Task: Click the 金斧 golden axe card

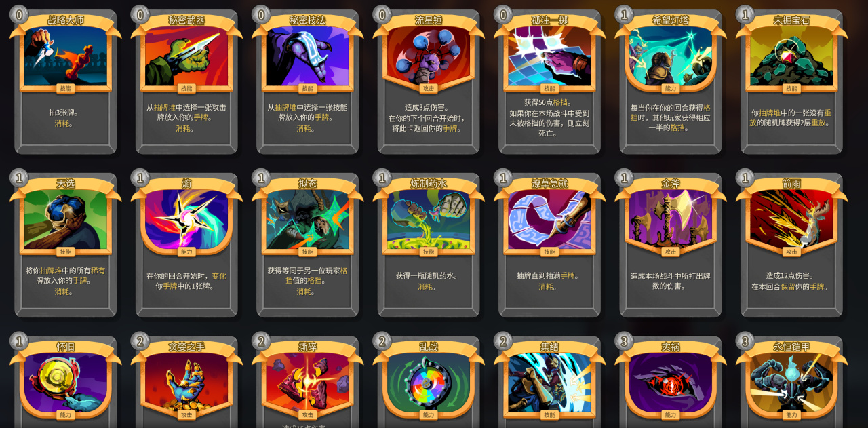Action: click(x=671, y=244)
